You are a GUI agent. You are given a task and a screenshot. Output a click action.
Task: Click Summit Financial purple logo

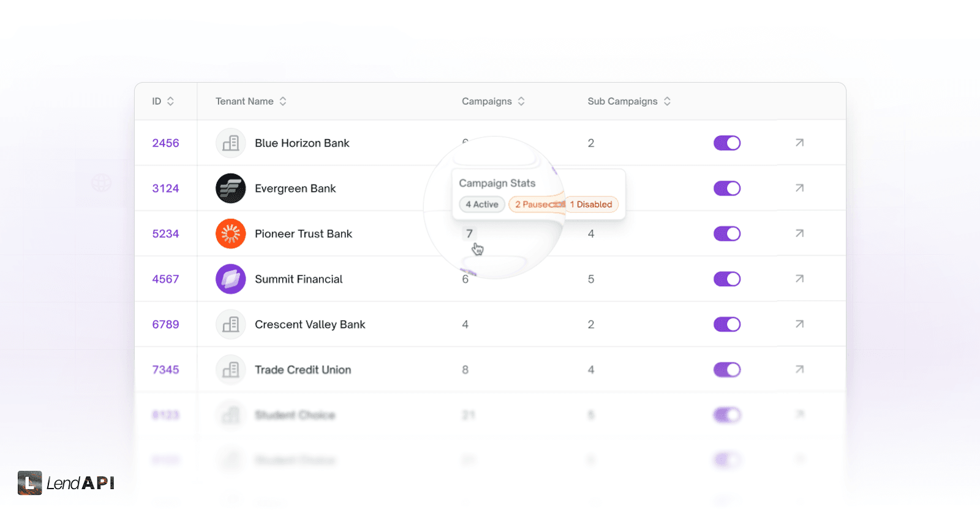click(x=231, y=279)
